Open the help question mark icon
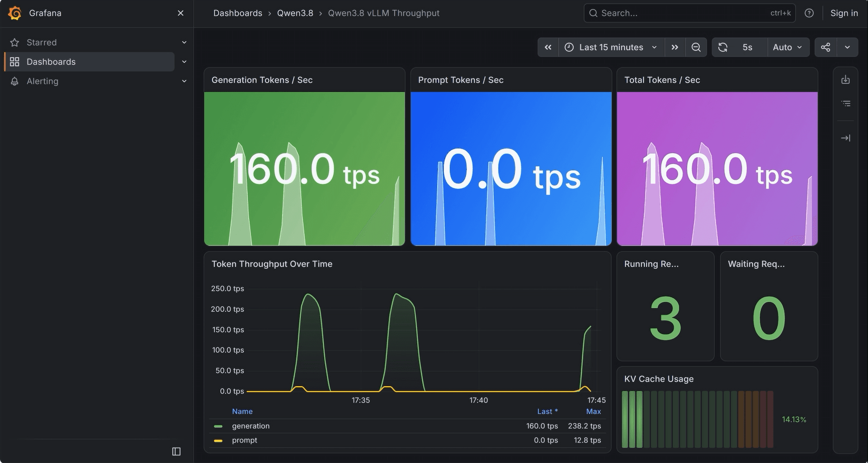868x463 pixels. [809, 13]
